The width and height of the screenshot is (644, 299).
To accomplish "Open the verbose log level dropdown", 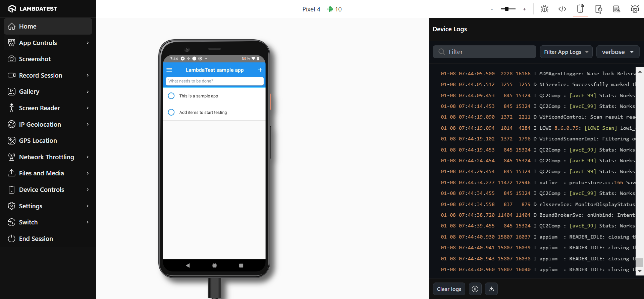I will (x=618, y=52).
